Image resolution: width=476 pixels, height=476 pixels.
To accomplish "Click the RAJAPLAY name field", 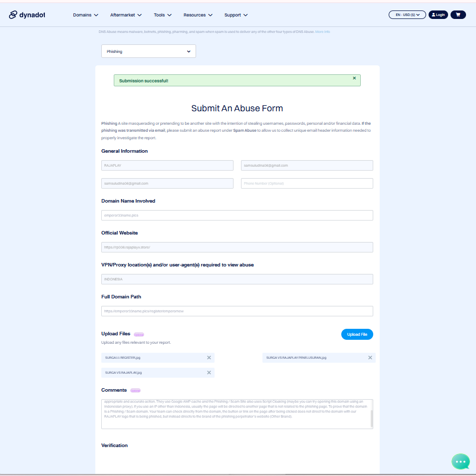I will pos(167,166).
